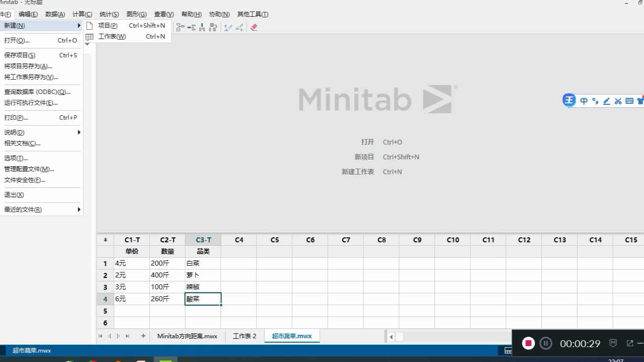The image size is (644, 362).
Task: Select 打印(P)... from the file menu
Action: pos(41,118)
